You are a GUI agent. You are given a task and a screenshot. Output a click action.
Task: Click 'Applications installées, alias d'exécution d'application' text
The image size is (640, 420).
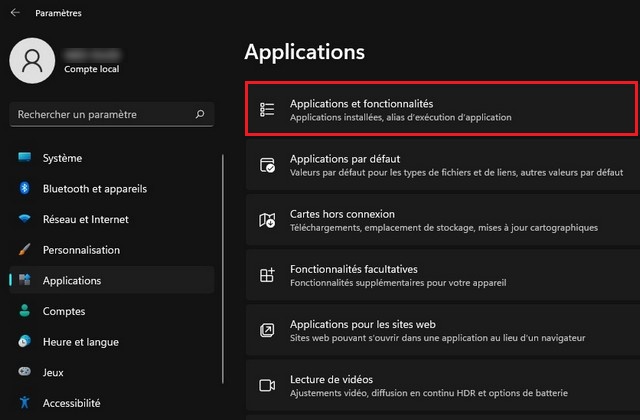pyautogui.click(x=400, y=117)
